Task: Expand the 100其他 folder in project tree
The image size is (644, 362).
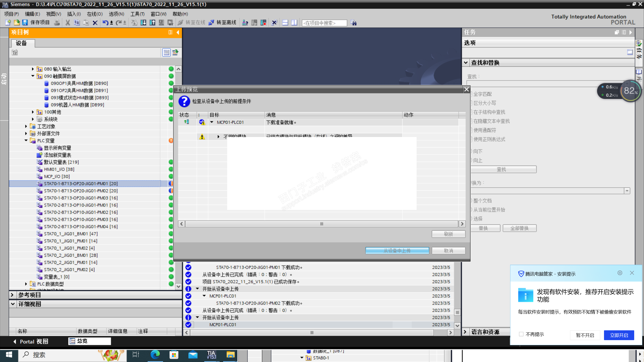Action: [x=33, y=112]
